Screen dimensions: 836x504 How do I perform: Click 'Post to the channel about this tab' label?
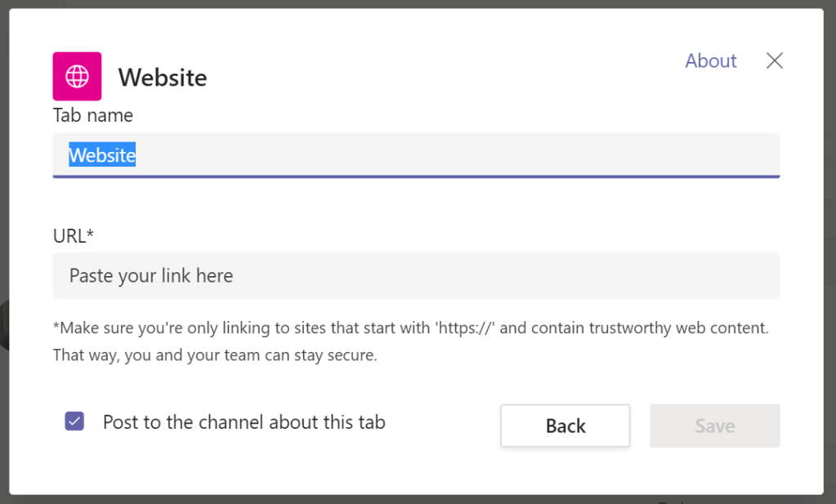click(x=244, y=422)
